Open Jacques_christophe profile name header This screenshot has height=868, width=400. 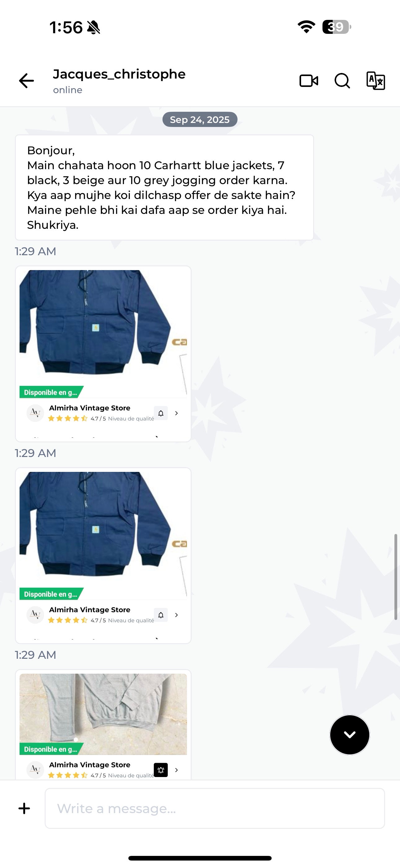pos(119,74)
